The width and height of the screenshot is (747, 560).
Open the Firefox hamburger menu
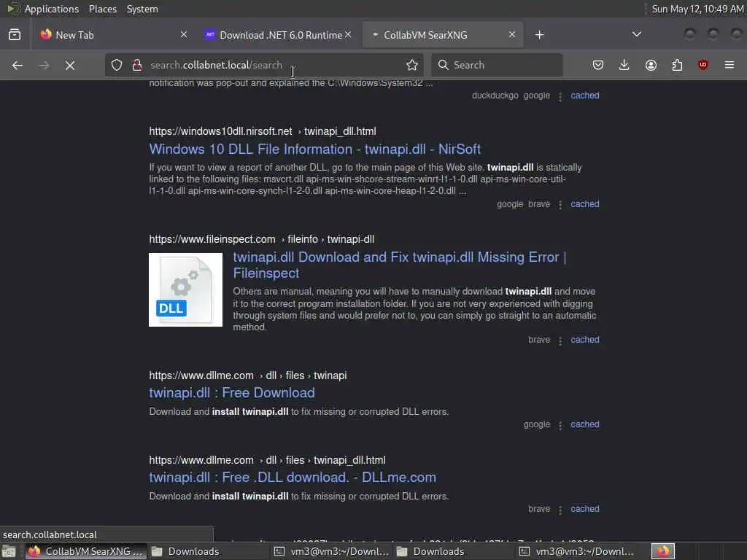729,65
